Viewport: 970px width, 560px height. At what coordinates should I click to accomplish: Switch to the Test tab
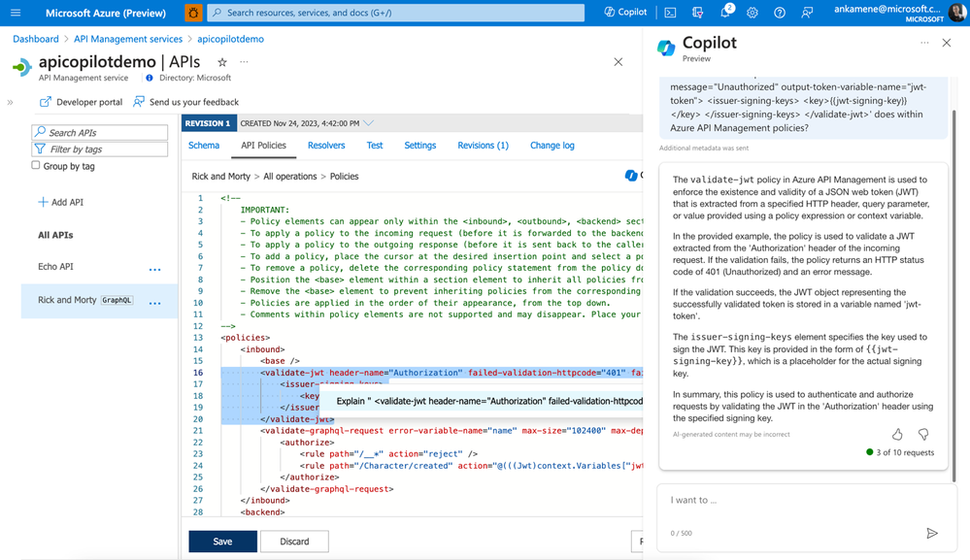[375, 146]
